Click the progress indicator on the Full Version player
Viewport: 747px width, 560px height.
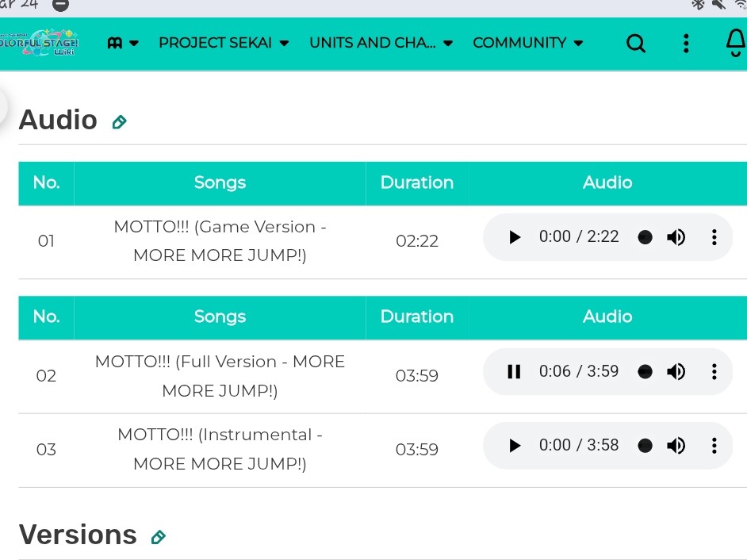coord(645,371)
